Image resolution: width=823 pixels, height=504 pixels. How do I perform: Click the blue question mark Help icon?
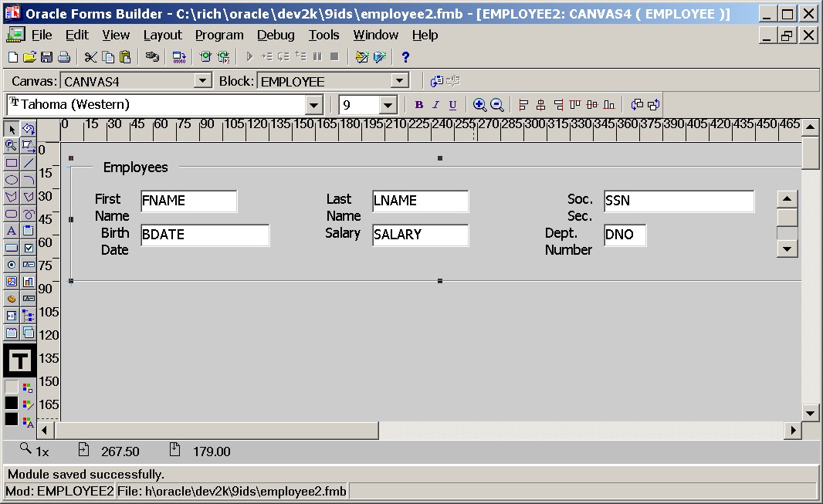point(405,56)
